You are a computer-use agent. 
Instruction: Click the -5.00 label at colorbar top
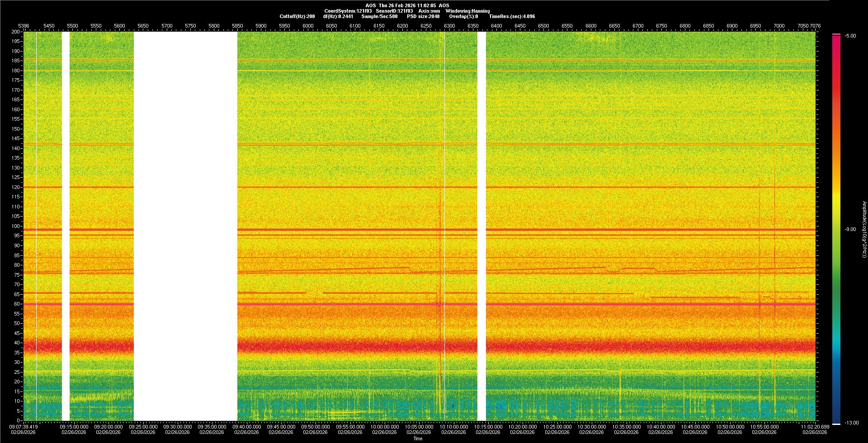850,36
